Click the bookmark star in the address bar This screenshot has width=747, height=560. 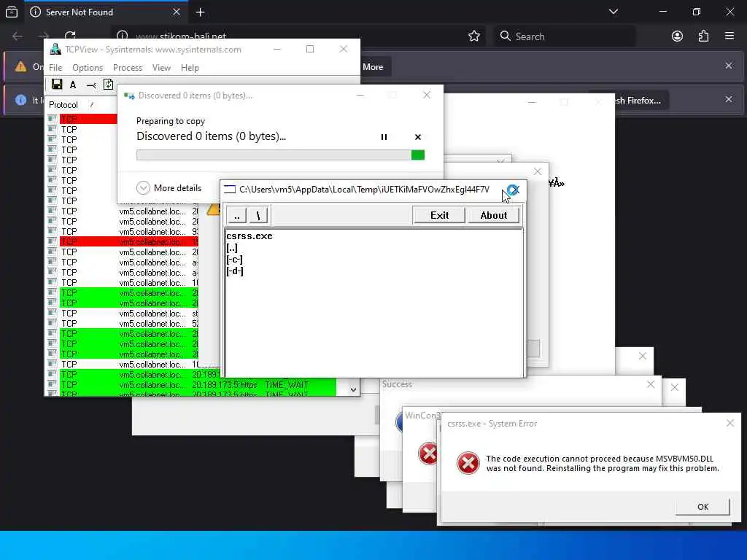pos(473,36)
